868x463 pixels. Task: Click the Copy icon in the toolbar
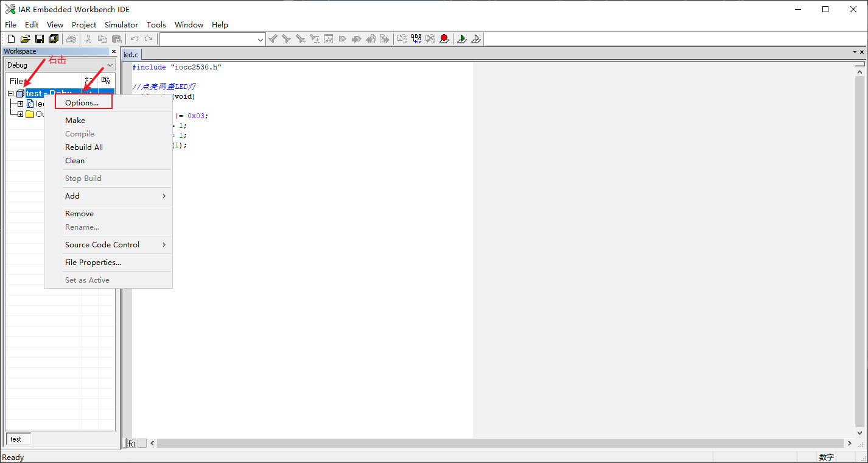pos(103,39)
